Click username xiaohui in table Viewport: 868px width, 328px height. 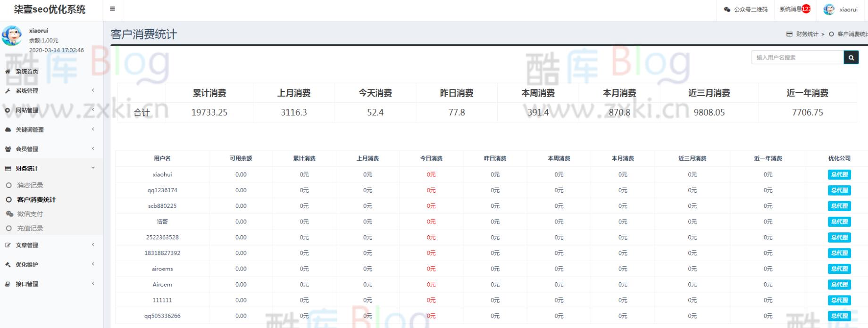pyautogui.click(x=162, y=174)
